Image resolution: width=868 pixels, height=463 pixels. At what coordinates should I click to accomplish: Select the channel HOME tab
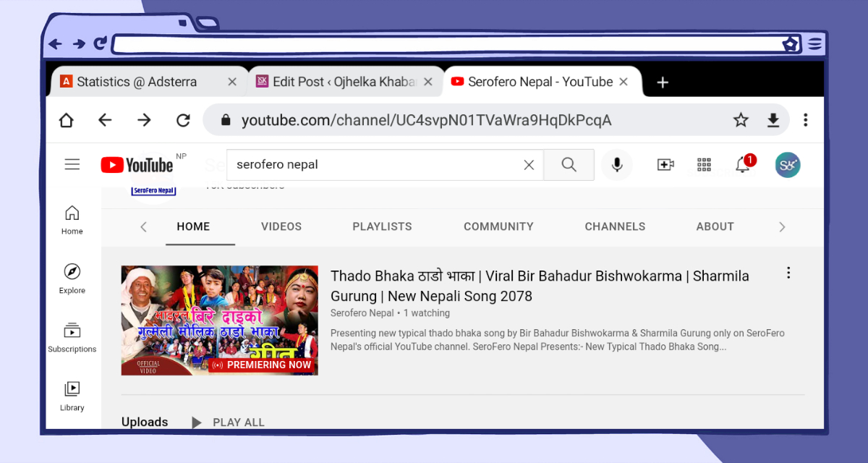click(x=193, y=227)
